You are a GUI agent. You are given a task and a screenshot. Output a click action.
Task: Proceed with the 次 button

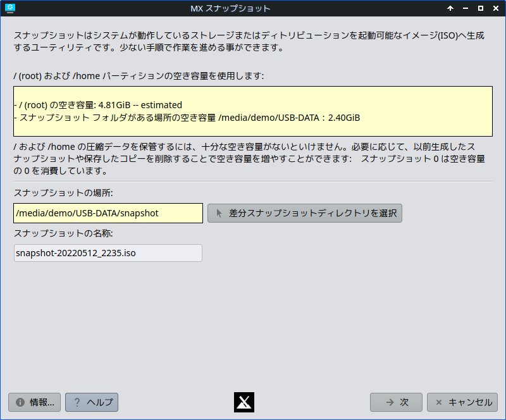tap(396, 402)
